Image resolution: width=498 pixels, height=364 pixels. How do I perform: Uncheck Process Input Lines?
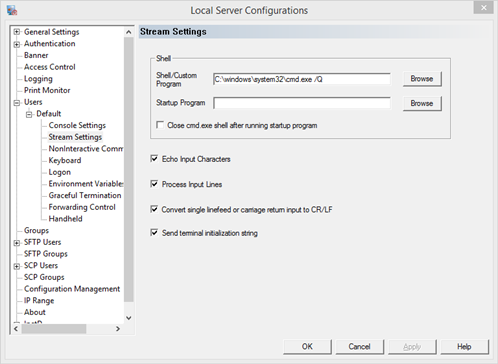click(x=154, y=184)
